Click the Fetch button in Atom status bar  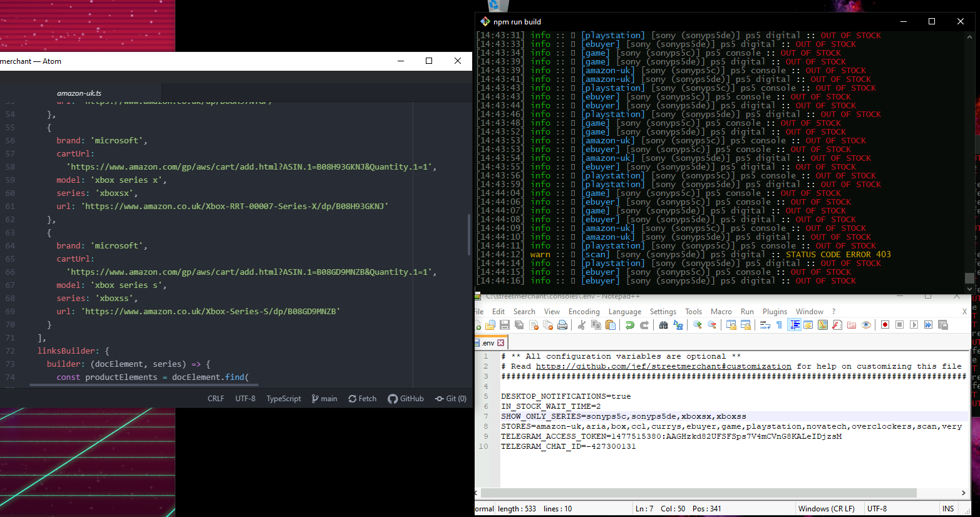(x=363, y=399)
